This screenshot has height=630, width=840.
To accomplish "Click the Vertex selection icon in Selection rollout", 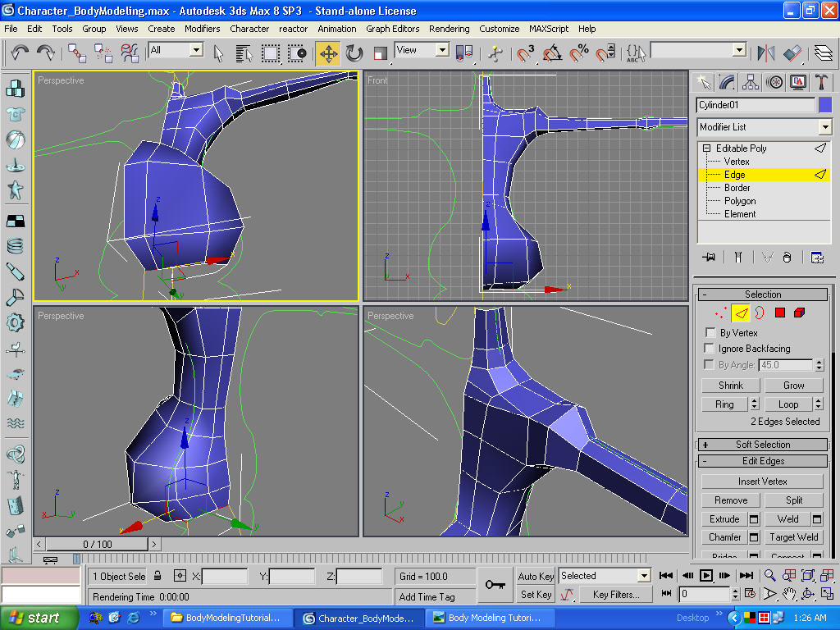I will click(x=721, y=313).
